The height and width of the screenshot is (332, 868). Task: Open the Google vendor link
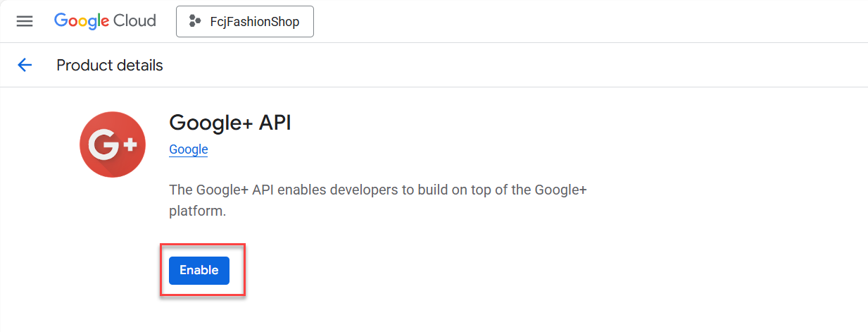(x=189, y=149)
